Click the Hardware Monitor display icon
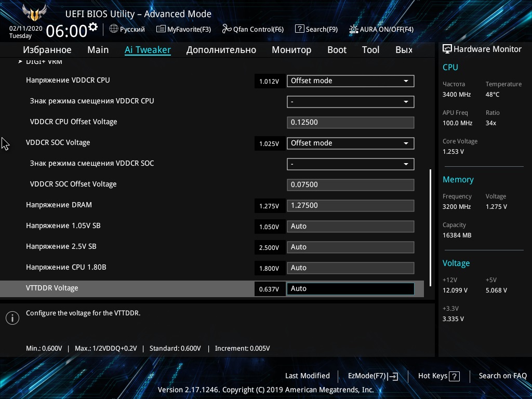This screenshot has height=399, width=532. (447, 49)
